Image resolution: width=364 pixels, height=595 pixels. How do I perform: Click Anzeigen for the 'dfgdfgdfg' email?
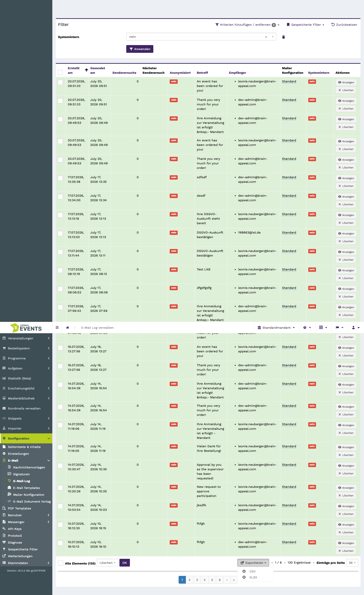click(346, 289)
